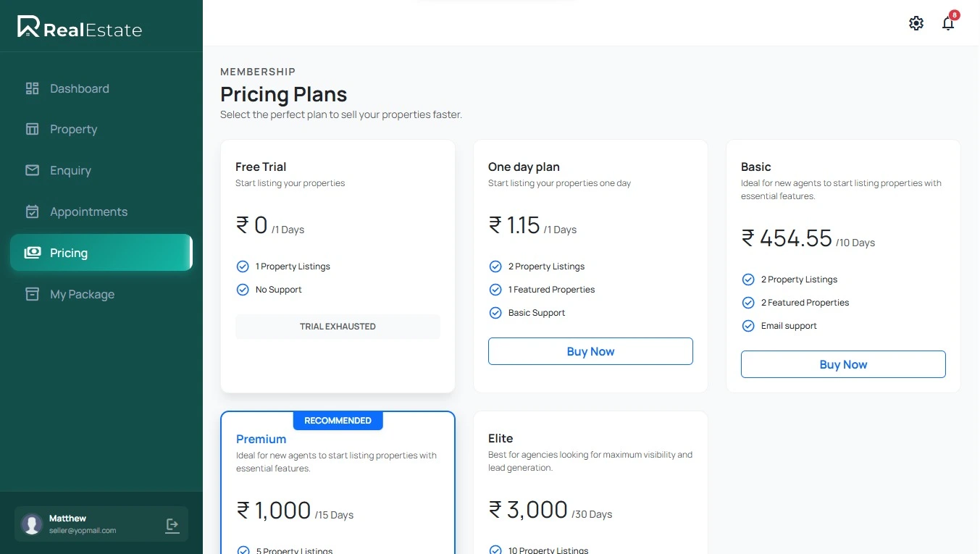Click the Recommended badge on Premium
The image size is (980, 554).
pos(338,421)
